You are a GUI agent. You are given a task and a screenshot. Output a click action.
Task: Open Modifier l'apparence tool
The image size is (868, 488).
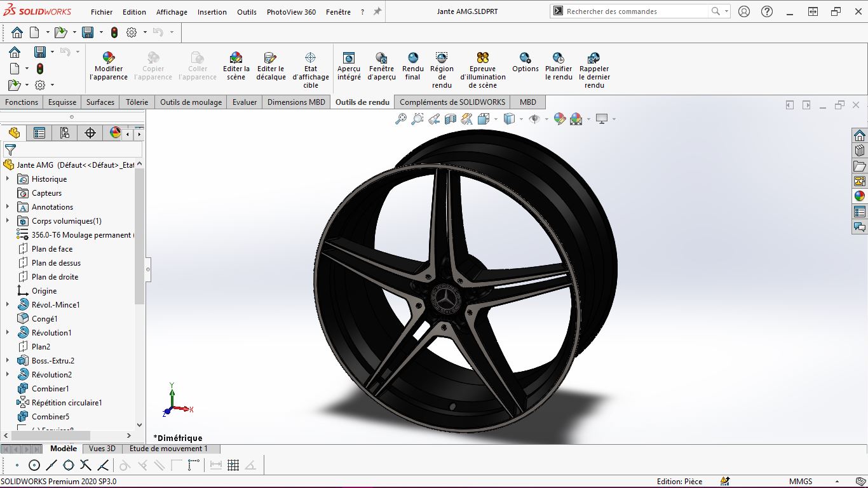(109, 66)
